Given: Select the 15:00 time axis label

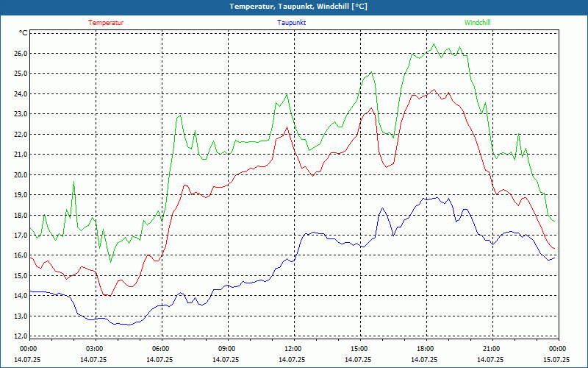Looking at the screenshot, I should 359,349.
